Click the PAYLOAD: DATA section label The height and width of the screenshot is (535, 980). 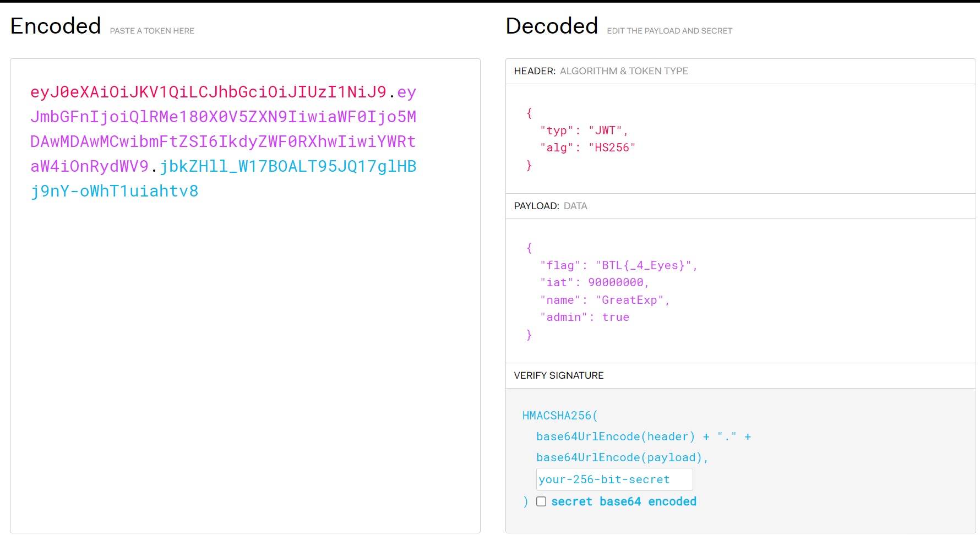click(x=551, y=206)
